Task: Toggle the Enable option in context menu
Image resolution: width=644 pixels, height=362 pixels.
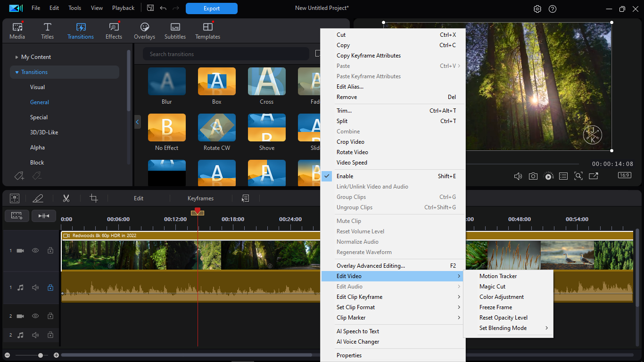Action: [x=345, y=176]
